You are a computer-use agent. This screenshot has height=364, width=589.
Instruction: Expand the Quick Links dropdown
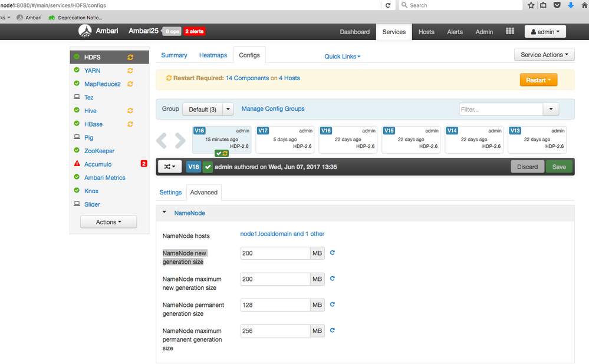click(x=342, y=57)
